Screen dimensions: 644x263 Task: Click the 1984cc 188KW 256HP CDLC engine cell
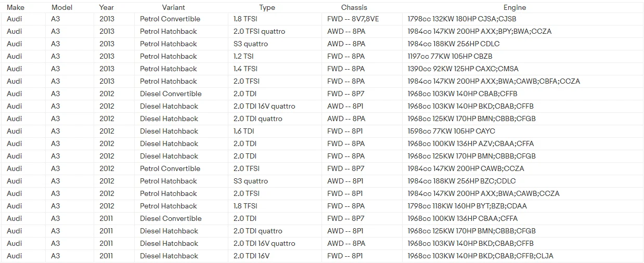pyautogui.click(x=523, y=44)
